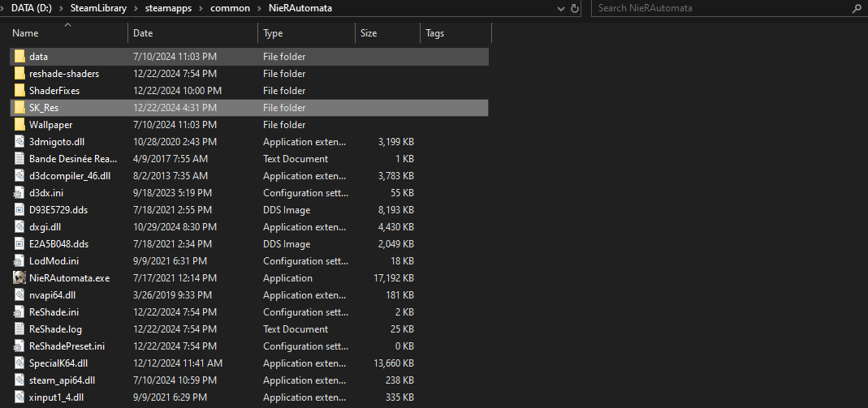868x408 pixels.
Task: Click the ReShade.log file name
Action: pos(55,329)
